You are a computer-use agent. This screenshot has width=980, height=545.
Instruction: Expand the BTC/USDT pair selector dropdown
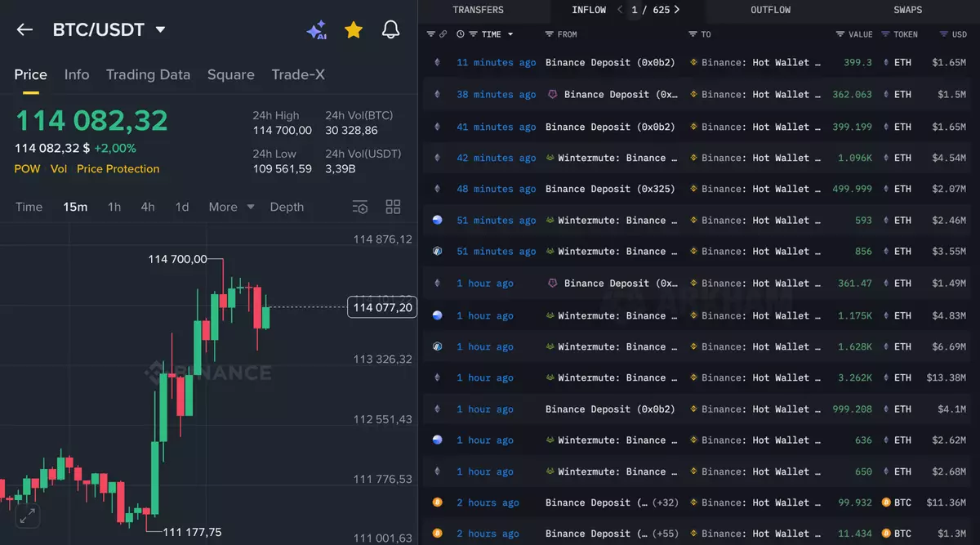[161, 30]
